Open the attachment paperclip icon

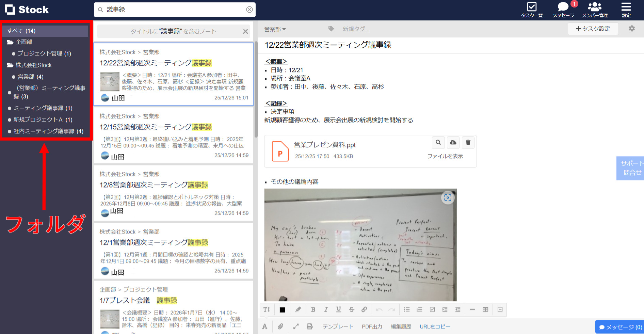pyautogui.click(x=280, y=326)
